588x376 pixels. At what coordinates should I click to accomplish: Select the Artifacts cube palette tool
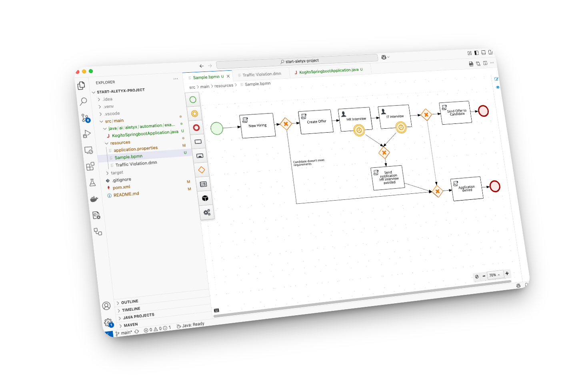pos(205,198)
